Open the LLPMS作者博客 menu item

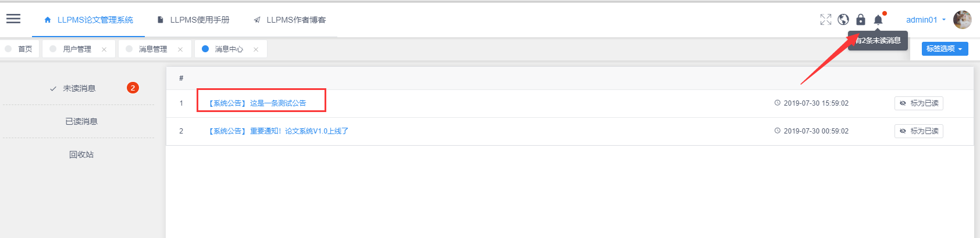coord(290,20)
